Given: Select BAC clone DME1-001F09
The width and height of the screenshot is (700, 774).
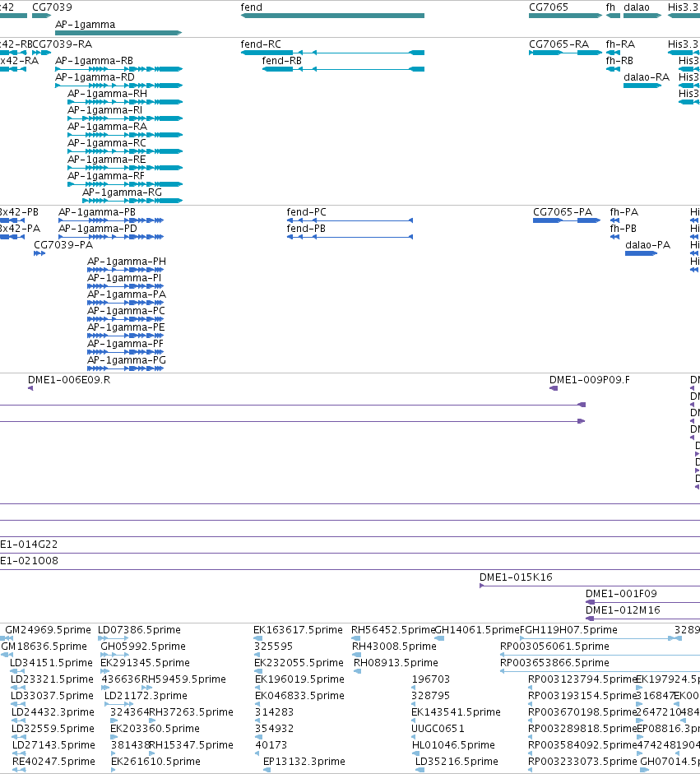Looking at the screenshot, I should 642,602.
